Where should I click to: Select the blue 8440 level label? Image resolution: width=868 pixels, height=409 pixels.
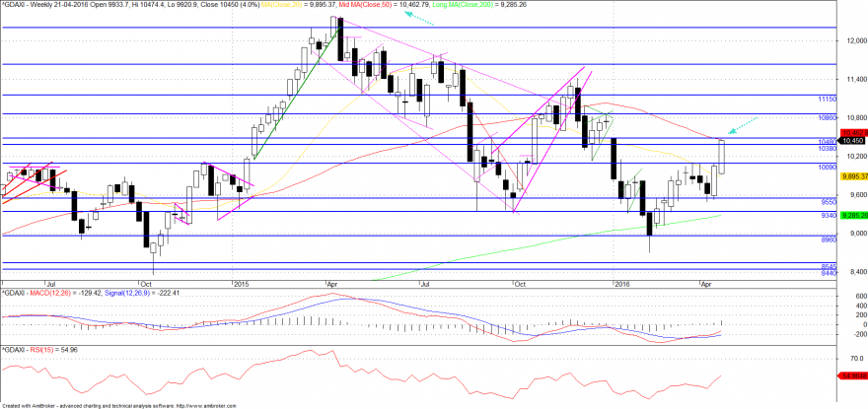[829, 273]
